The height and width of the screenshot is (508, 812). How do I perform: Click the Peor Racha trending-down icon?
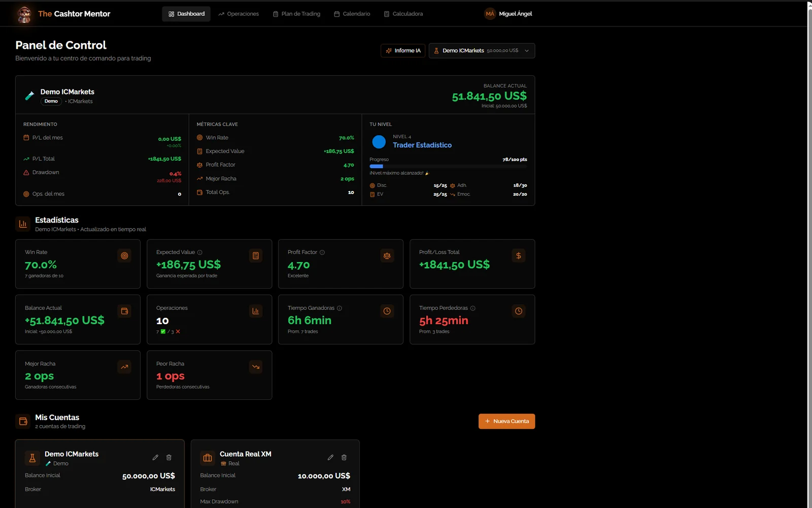pos(256,367)
